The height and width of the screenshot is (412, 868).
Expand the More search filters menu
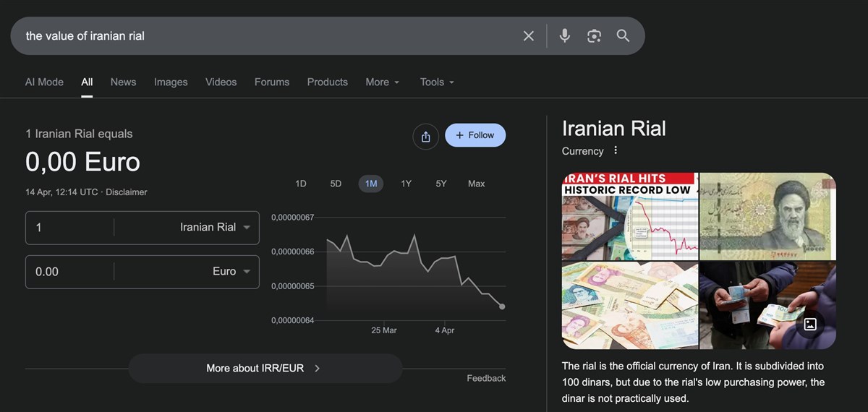[x=382, y=82]
